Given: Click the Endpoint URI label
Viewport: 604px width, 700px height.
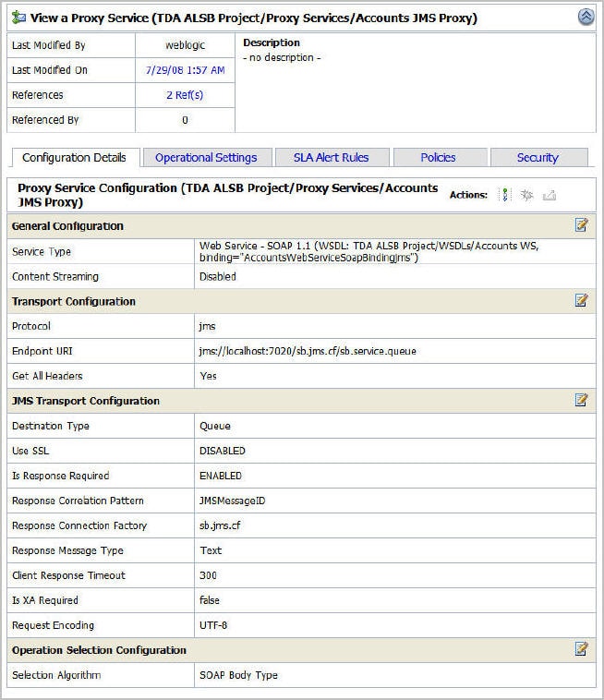Looking at the screenshot, I should tap(42, 351).
